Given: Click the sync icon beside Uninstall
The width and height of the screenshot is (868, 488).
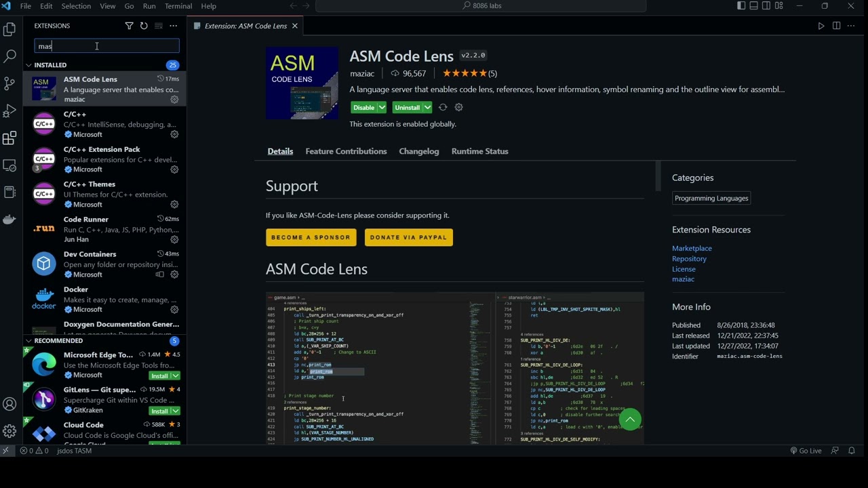Looking at the screenshot, I should point(443,107).
